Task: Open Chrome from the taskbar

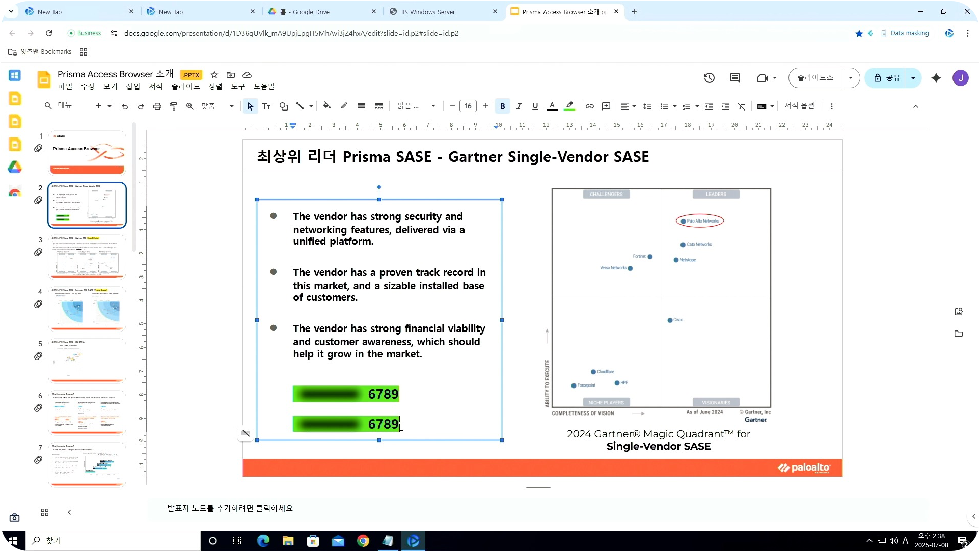Action: coord(364,541)
